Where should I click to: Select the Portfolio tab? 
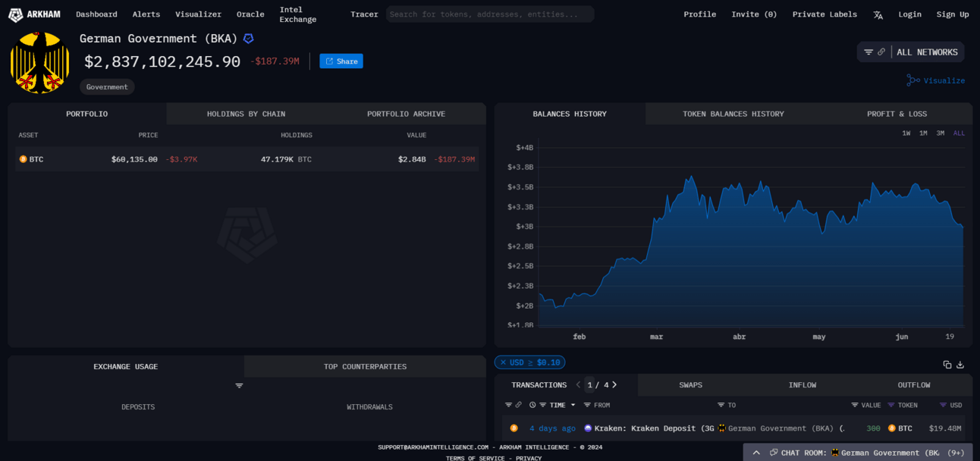[x=87, y=114]
